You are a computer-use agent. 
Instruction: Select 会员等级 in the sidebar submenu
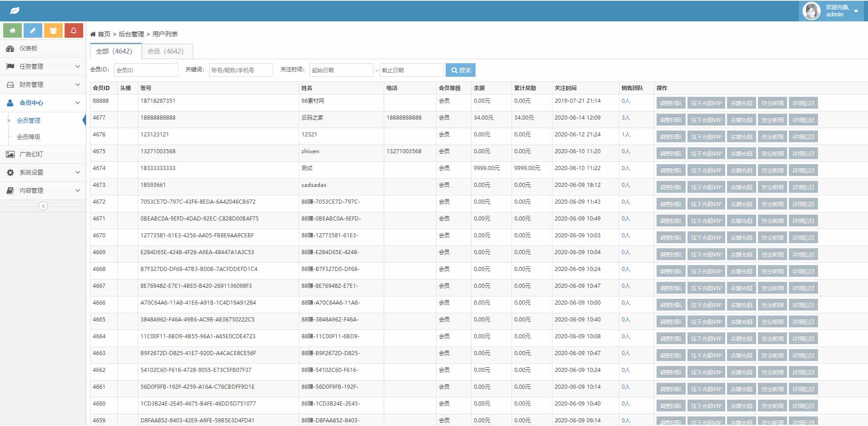(x=29, y=136)
